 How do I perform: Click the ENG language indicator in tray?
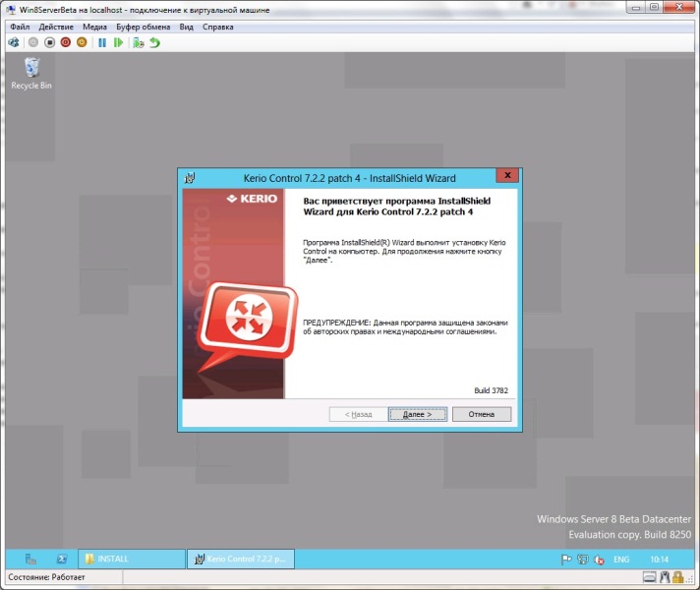pyautogui.click(x=621, y=559)
